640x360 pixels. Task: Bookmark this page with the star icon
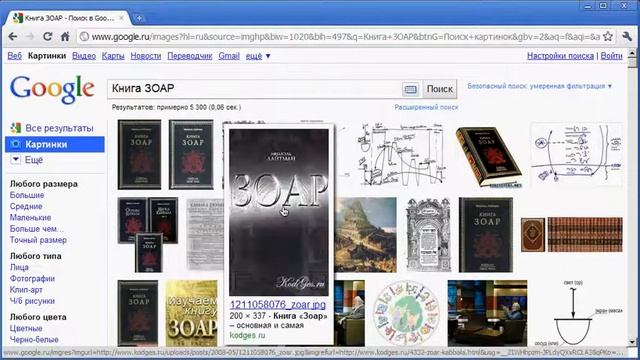[x=608, y=37]
